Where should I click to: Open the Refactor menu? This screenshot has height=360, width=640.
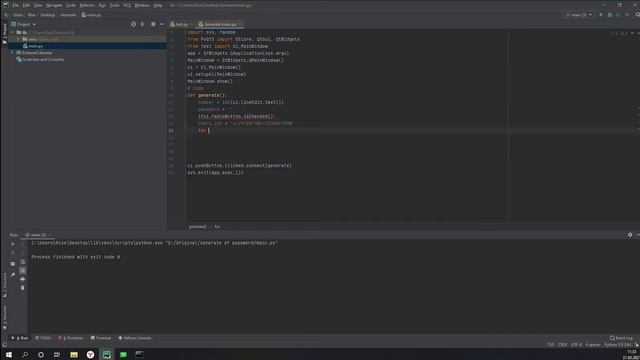pos(87,5)
